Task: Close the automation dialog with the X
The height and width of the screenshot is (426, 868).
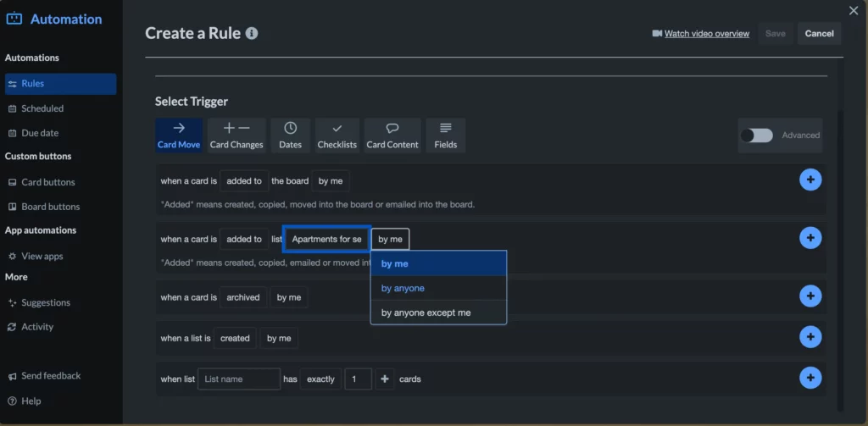Action: click(x=854, y=10)
